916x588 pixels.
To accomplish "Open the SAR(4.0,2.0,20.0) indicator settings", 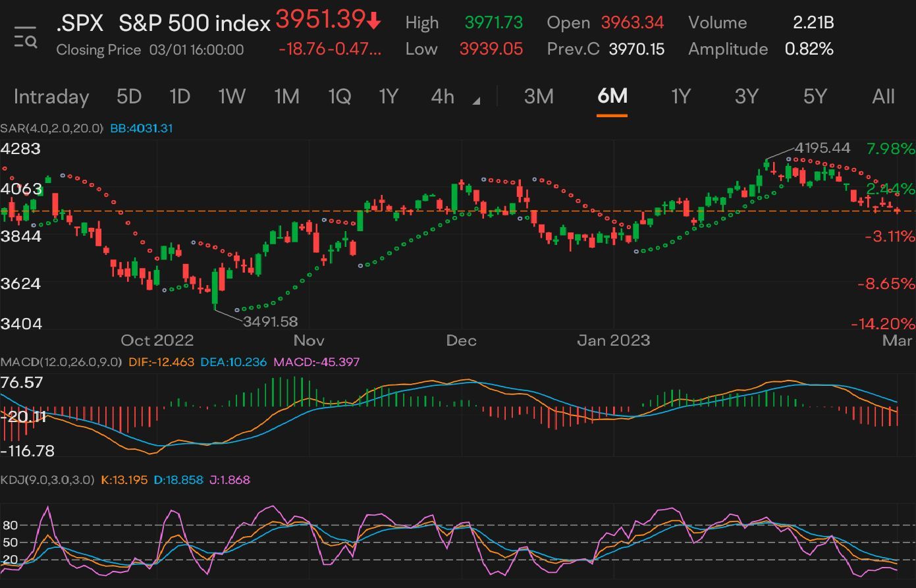I will pos(52,128).
